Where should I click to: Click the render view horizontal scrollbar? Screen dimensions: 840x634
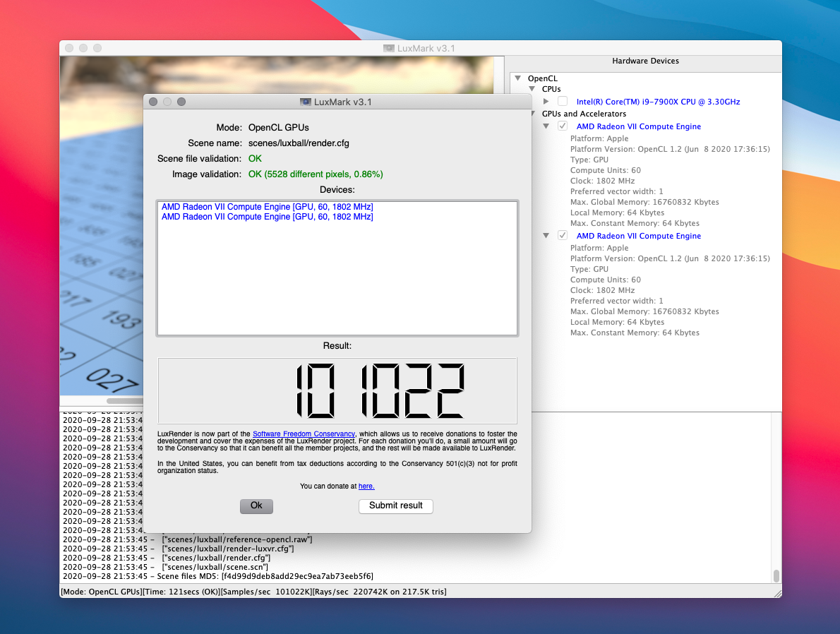[125, 401]
